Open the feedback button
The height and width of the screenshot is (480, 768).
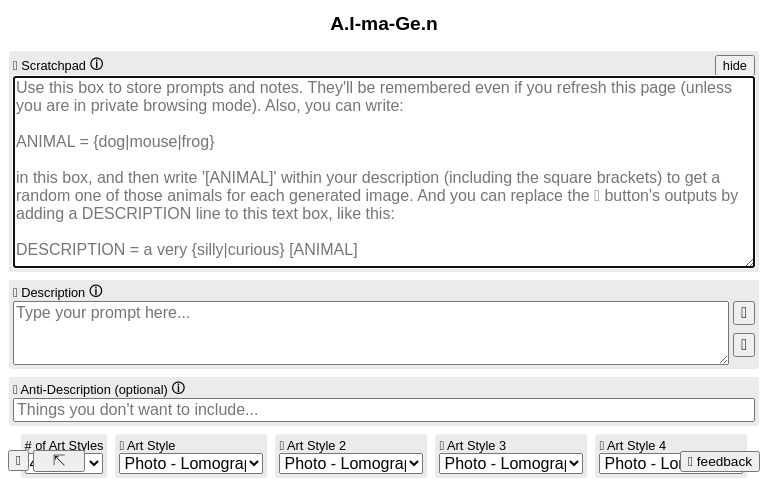[x=720, y=462]
